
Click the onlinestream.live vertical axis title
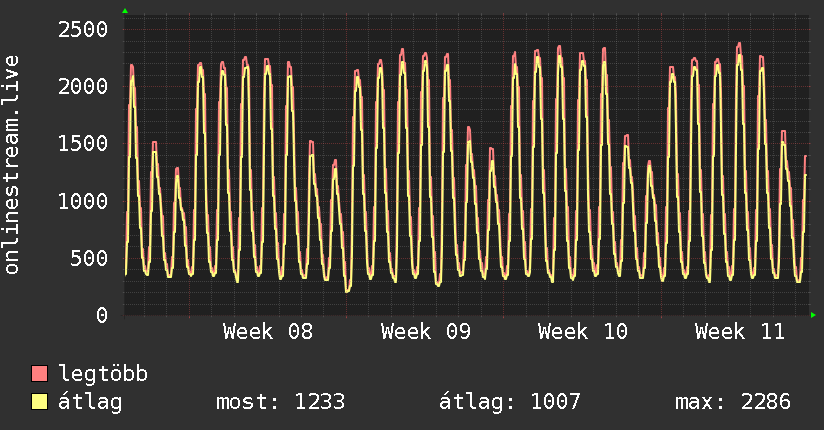(12, 165)
